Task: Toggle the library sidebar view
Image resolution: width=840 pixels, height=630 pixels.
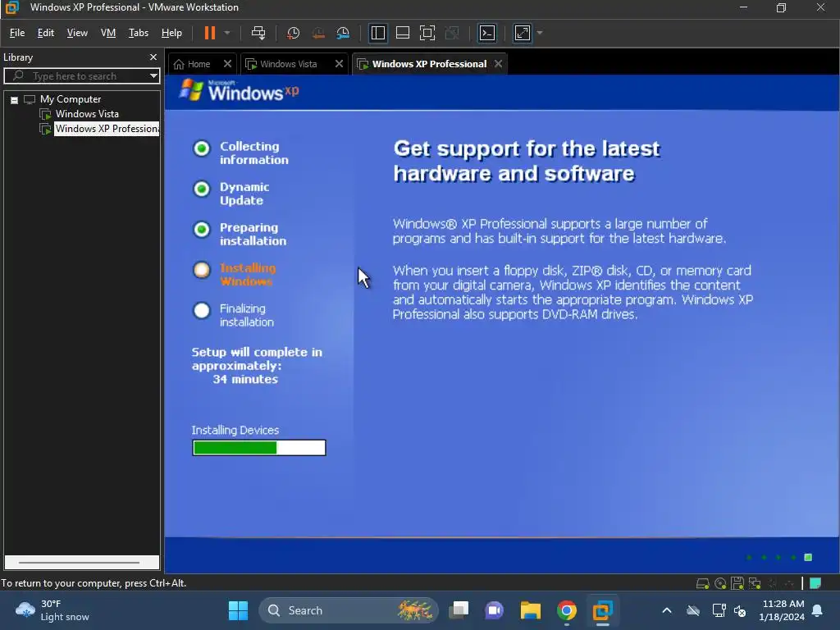Action: (x=377, y=33)
